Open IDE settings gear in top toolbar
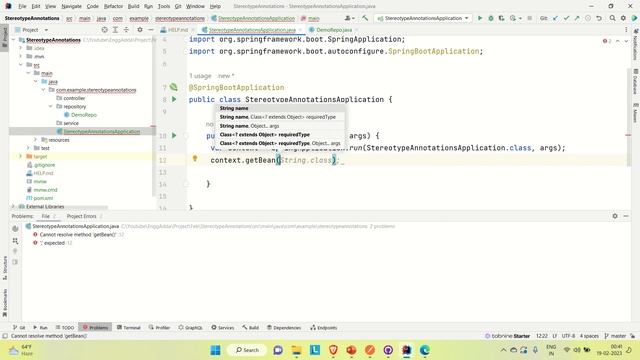The width and height of the screenshot is (640, 360). click(623, 18)
